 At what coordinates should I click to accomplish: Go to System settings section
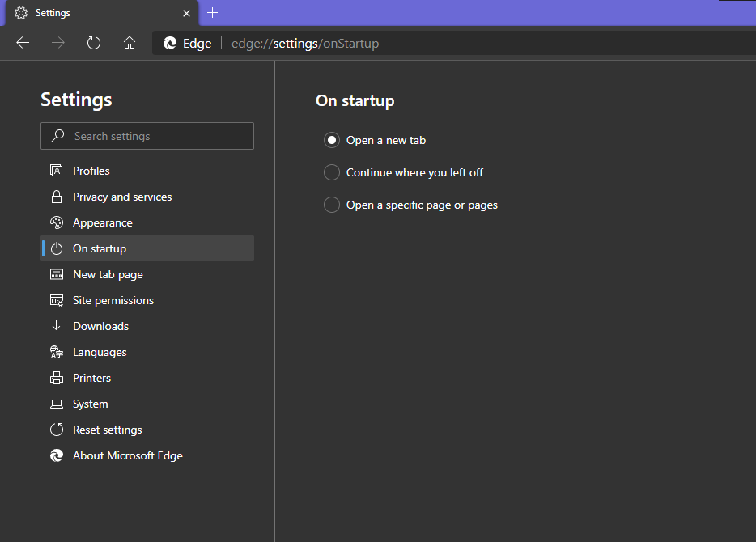[90, 404]
